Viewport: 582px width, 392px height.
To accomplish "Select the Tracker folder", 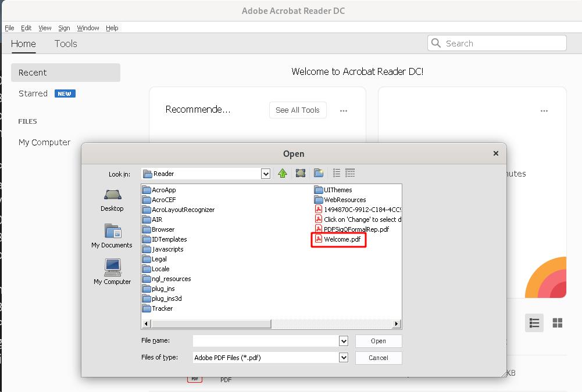I will coord(158,308).
